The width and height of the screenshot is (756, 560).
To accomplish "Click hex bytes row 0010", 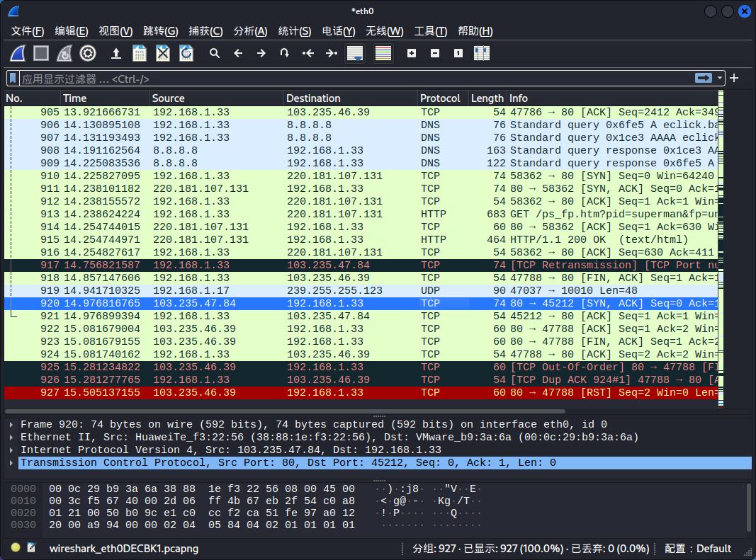I will (202, 501).
